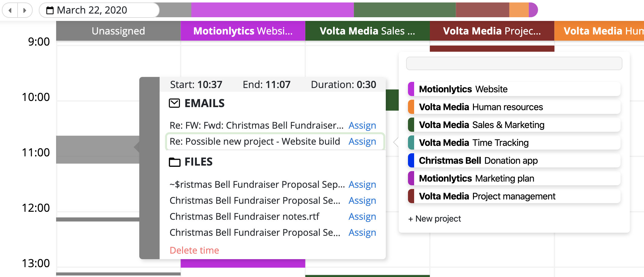Click the thin gray time block near 12:00
Viewport: 644px width, 277px height.
97,219
